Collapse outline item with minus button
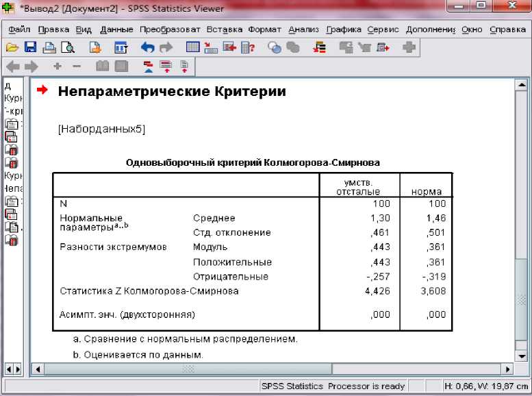532x396 pixels. pyautogui.click(x=77, y=66)
